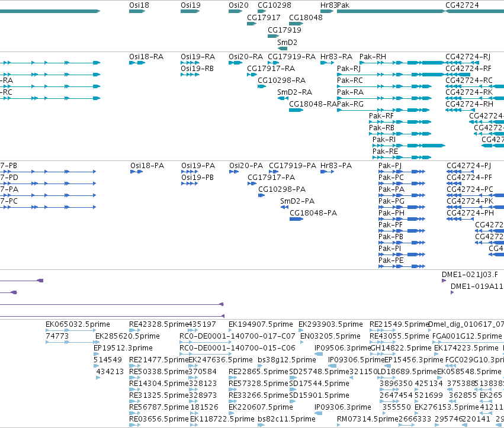Click protein label CG10298-PA

tap(282, 189)
